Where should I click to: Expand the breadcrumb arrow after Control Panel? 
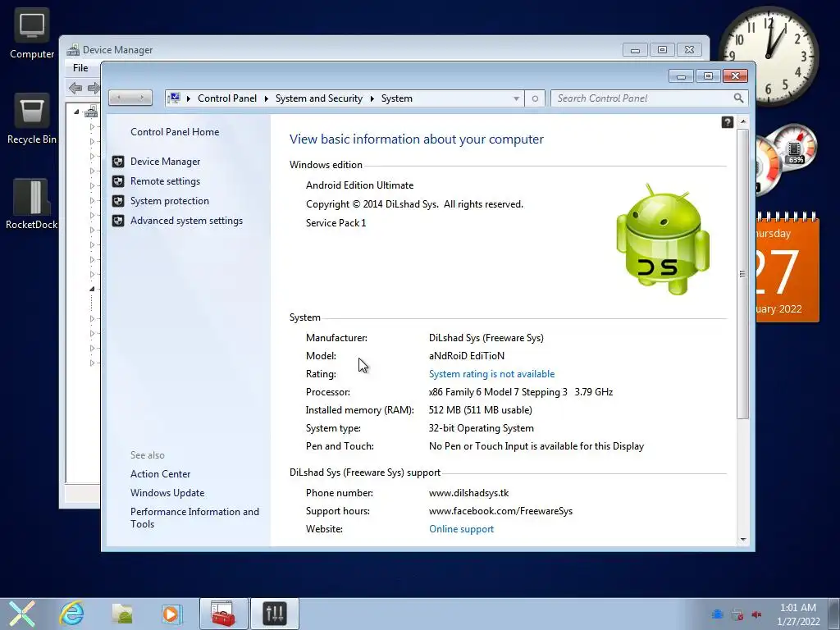coord(267,98)
